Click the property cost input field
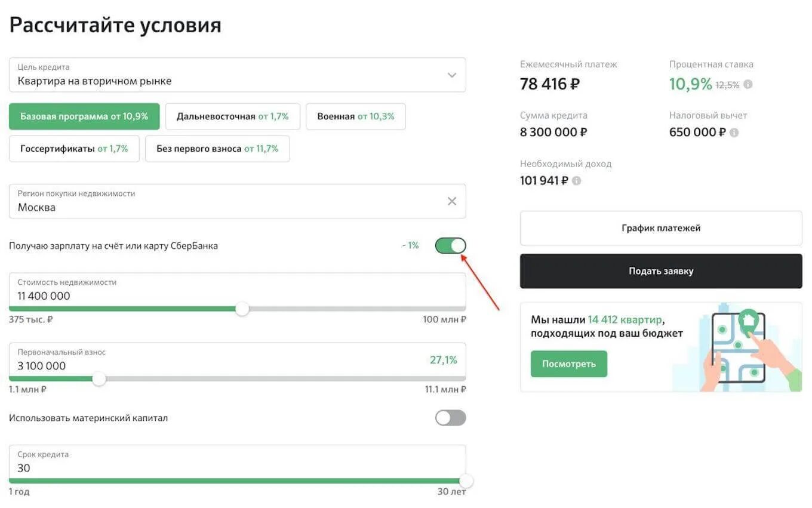Viewport: 812px width, 508px height. pyautogui.click(x=237, y=295)
